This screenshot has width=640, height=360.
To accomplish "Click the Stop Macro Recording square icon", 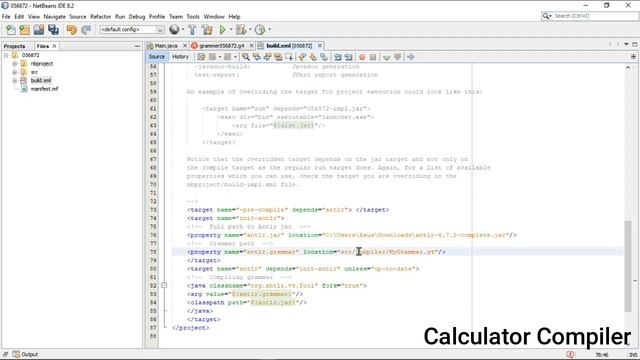I will point(373,57).
